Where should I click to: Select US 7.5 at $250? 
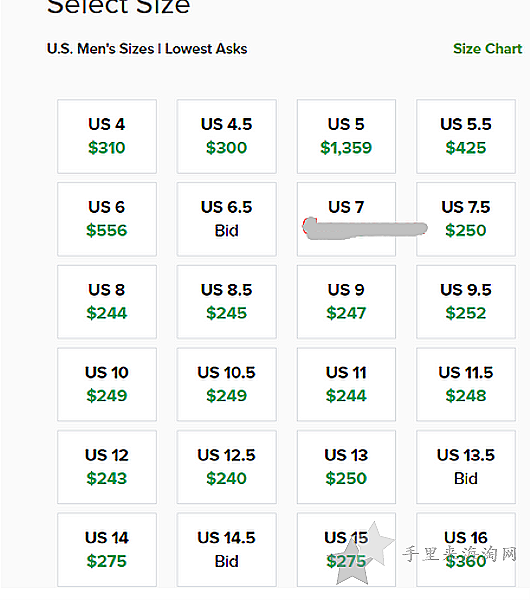coord(466,219)
